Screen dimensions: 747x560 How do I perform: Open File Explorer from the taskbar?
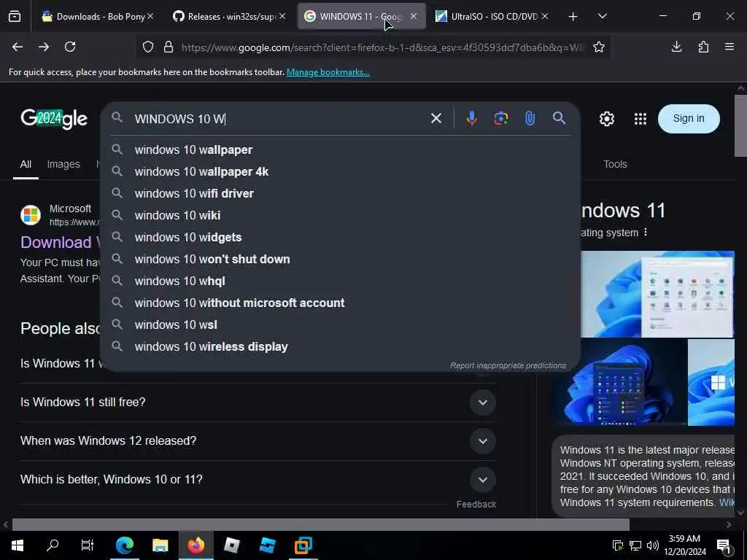[160, 545]
